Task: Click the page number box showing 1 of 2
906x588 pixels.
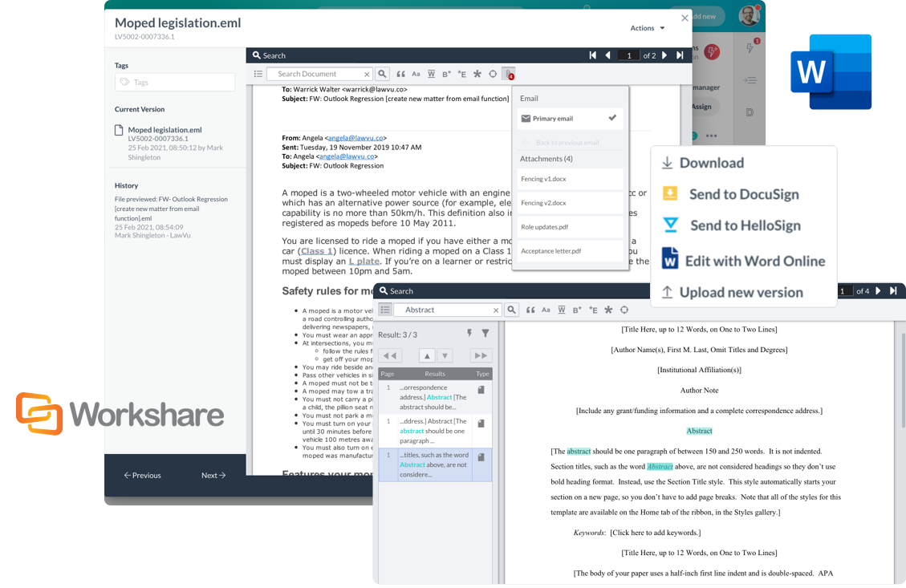Action: click(x=628, y=55)
